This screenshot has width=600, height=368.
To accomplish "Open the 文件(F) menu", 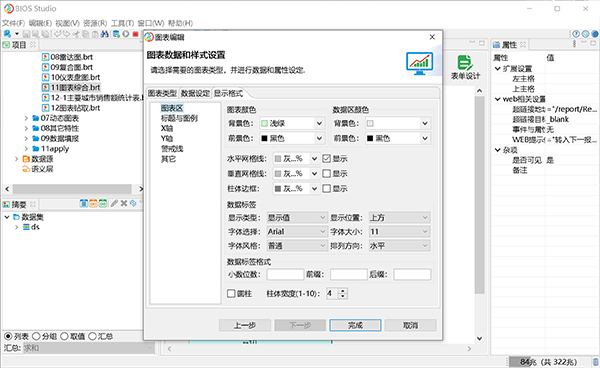I will click(x=14, y=23).
